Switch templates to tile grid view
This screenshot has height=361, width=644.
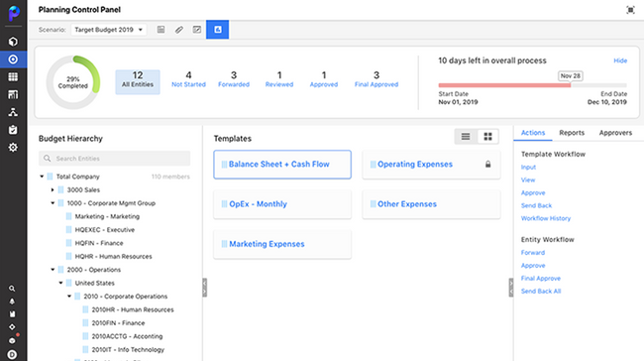[487, 137]
